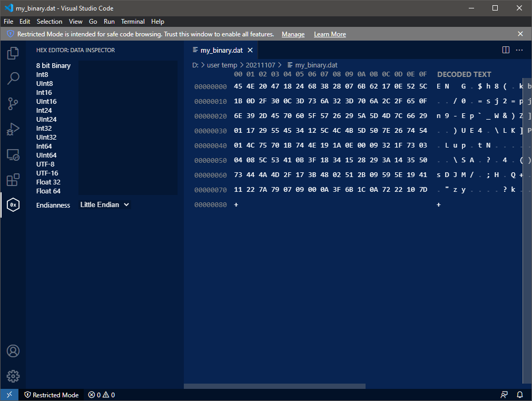The width and height of the screenshot is (532, 401).
Task: Open the Edit menu
Action: 25,22
